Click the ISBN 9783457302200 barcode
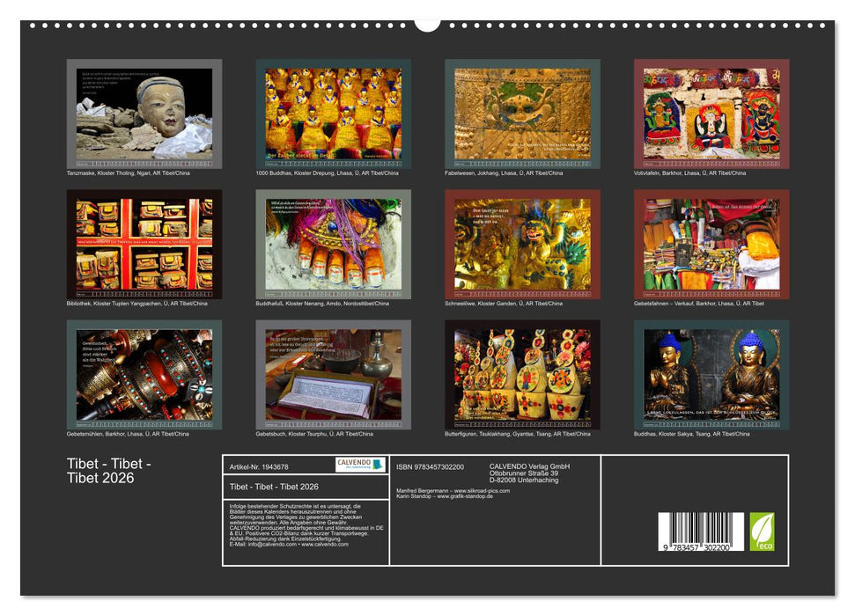 point(701,530)
